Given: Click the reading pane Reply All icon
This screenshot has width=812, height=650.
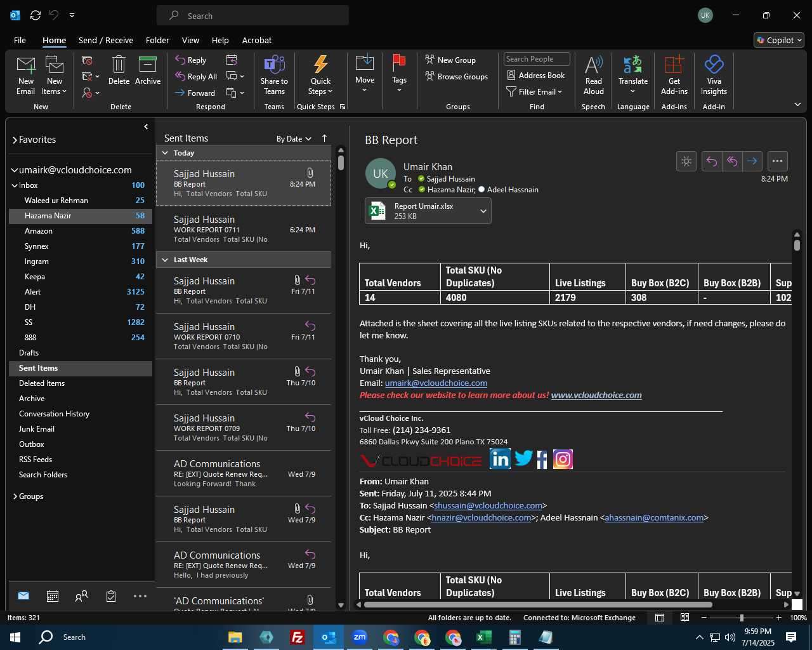Looking at the screenshot, I should pyautogui.click(x=732, y=161).
